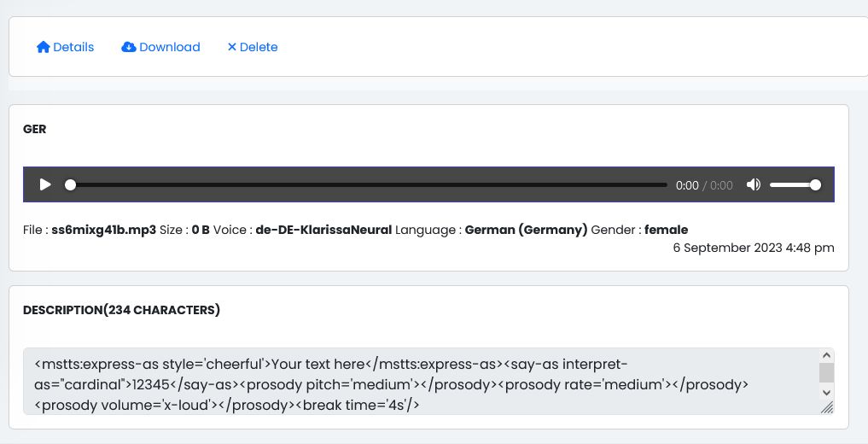This screenshot has width=868, height=444.
Task: Mute audio with the speaker icon
Action: pyautogui.click(x=753, y=184)
